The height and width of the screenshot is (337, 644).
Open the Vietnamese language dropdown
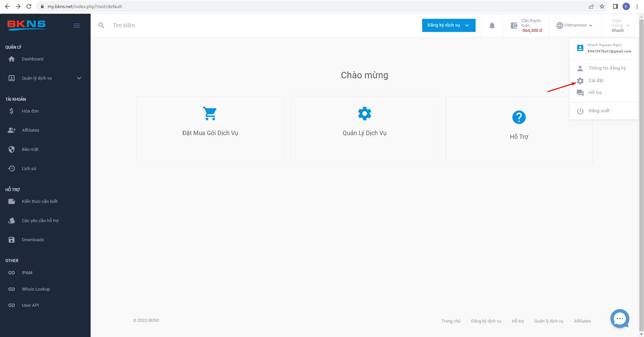point(574,25)
